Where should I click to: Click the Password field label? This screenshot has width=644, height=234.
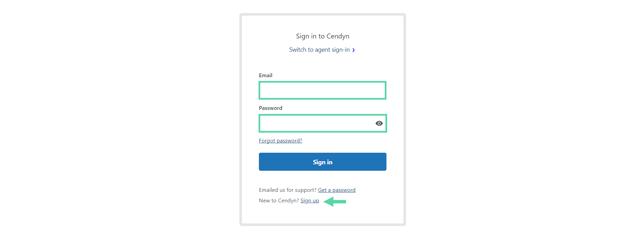(270, 108)
